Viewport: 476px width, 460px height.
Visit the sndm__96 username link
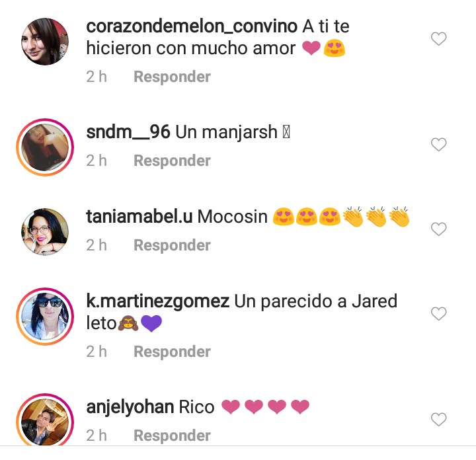[x=128, y=132]
